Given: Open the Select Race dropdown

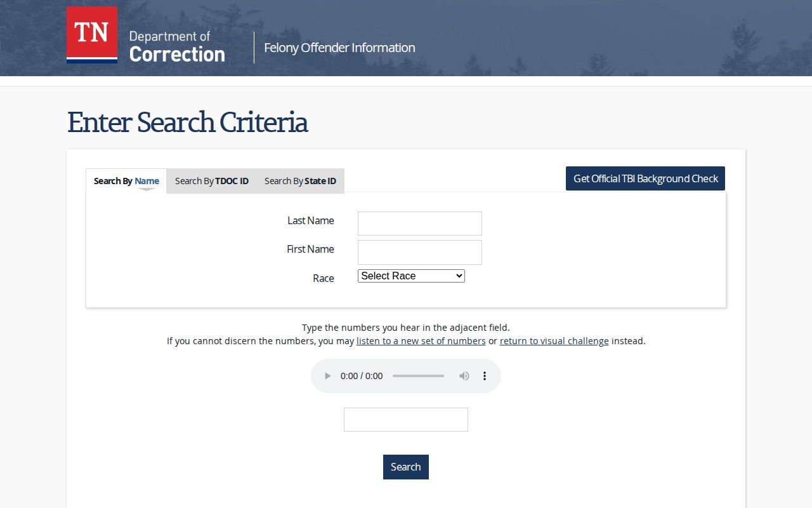Looking at the screenshot, I should click(x=411, y=276).
